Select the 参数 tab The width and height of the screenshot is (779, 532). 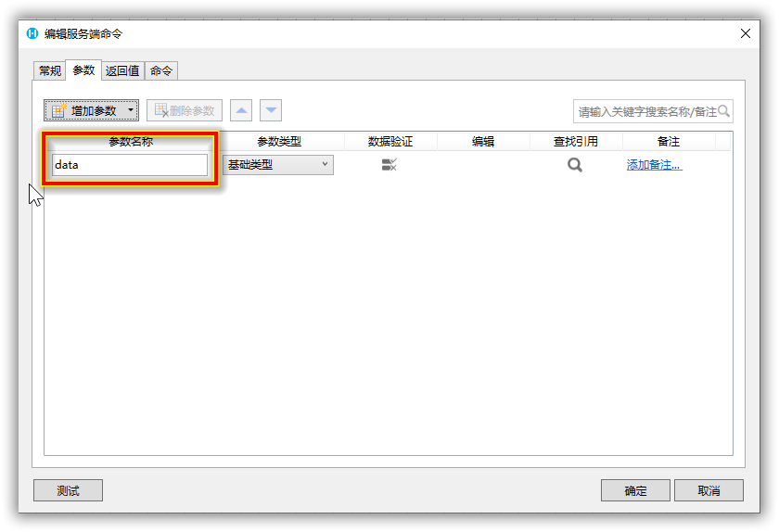tap(83, 70)
